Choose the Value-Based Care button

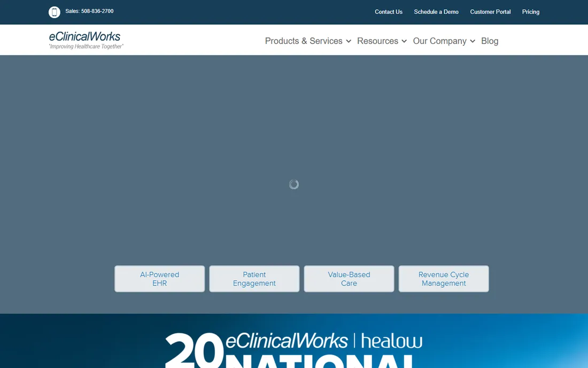349,279
